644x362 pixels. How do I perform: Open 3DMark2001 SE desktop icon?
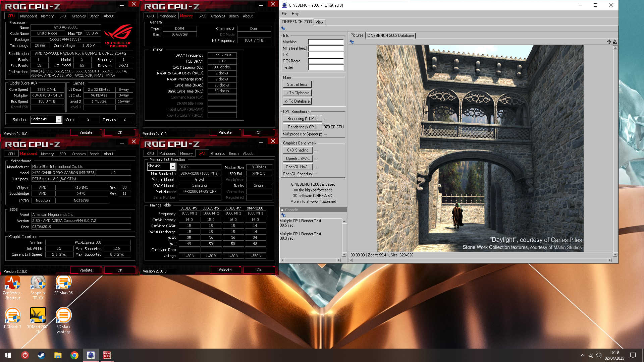38,321
